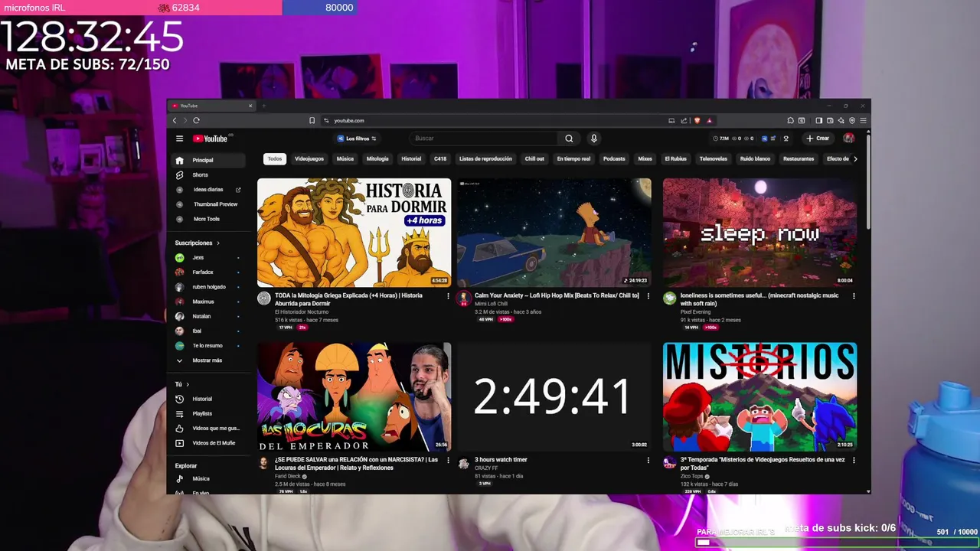Screen dimensions: 980x551
Task: Open options menu for Mitología Griega video
Action: point(449,296)
